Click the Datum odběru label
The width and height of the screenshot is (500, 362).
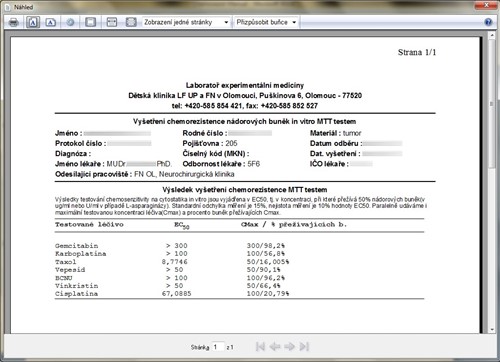(336, 144)
